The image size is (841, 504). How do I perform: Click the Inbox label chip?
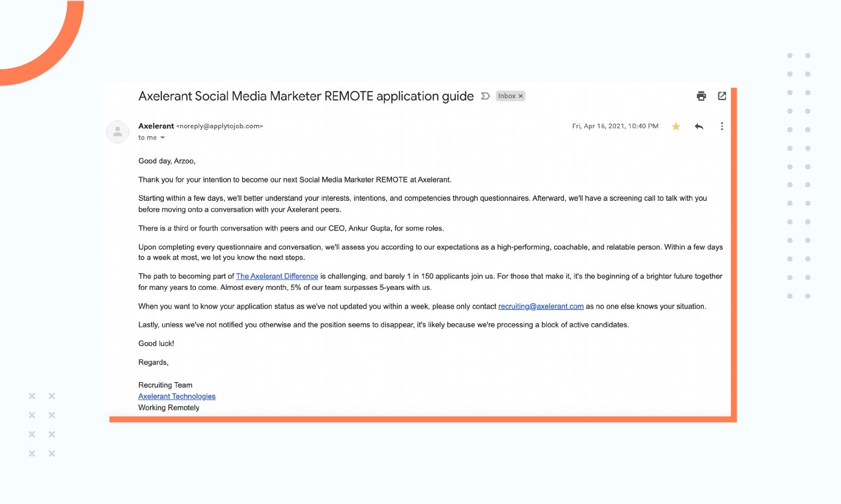(510, 96)
